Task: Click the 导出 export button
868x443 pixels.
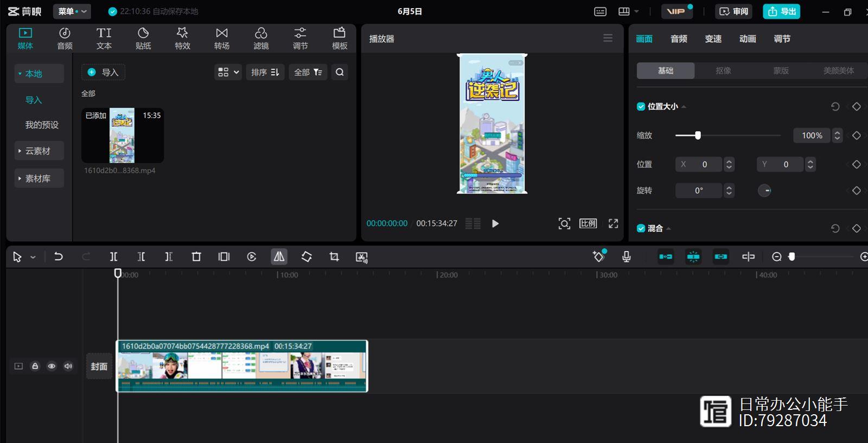Action: point(782,11)
